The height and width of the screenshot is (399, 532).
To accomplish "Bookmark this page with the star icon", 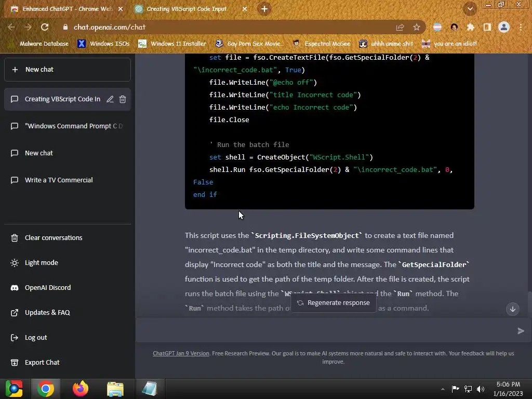I will [x=417, y=27].
